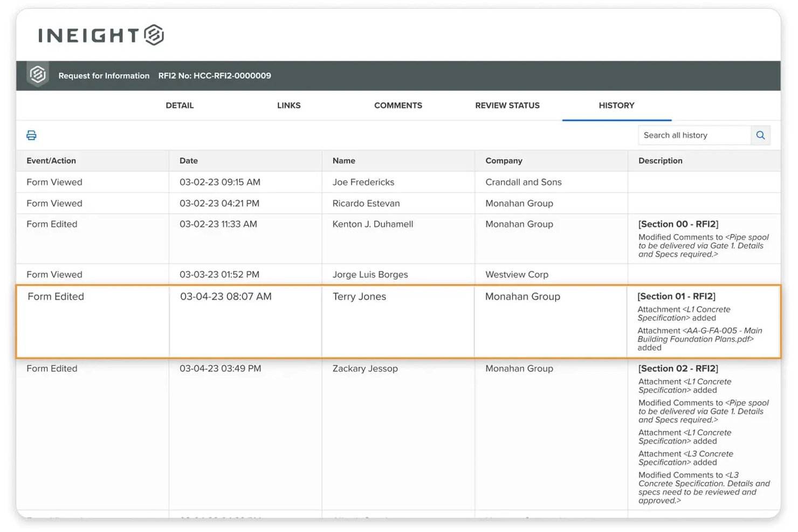The width and height of the screenshot is (798, 532).
Task: Click the print icon above the table
Action: [31, 135]
